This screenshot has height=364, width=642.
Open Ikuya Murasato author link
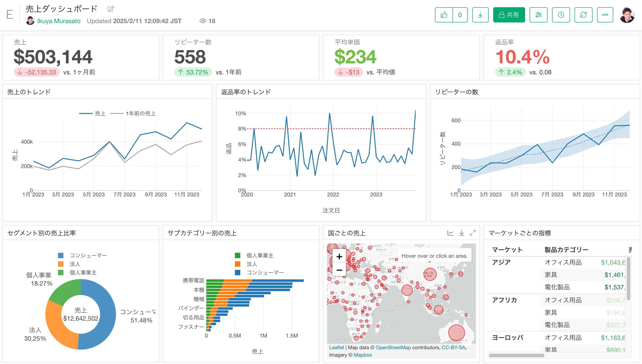[59, 21]
